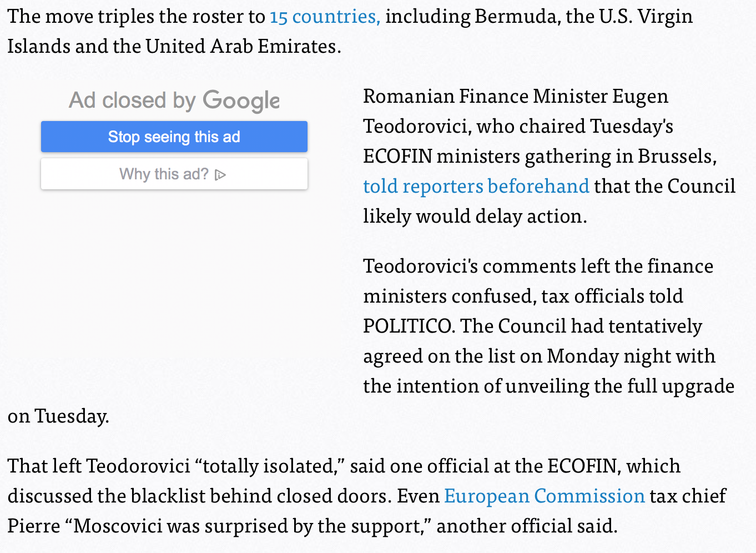Click the word 'POLITICO' in the article
756x553 pixels.
point(407,326)
